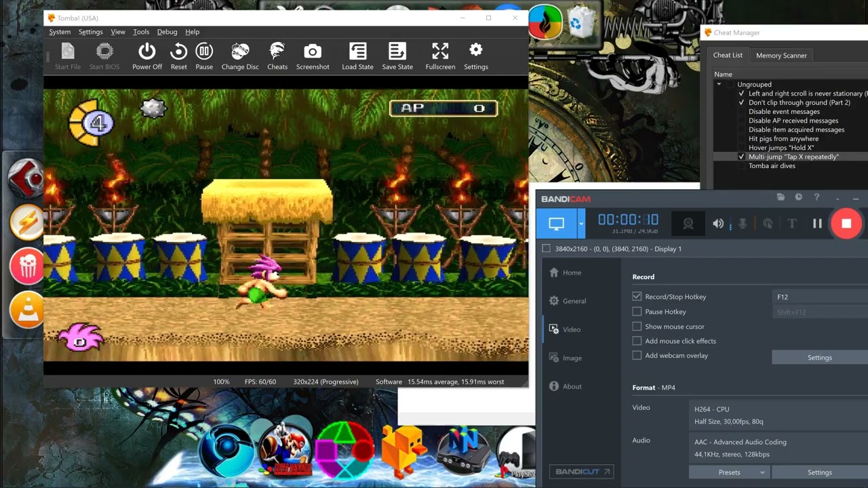Power off the emulated console
Image resolution: width=868 pixels, height=488 pixels.
coord(147,56)
